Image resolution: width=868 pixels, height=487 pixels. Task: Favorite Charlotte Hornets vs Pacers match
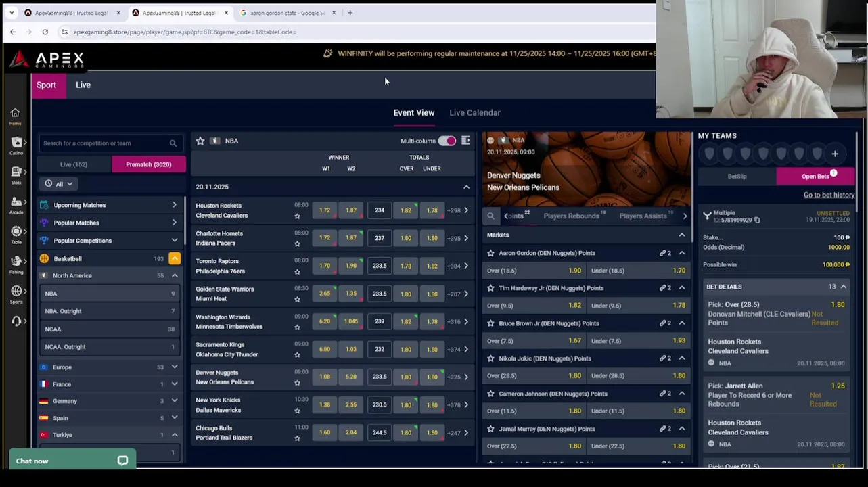[297, 244]
